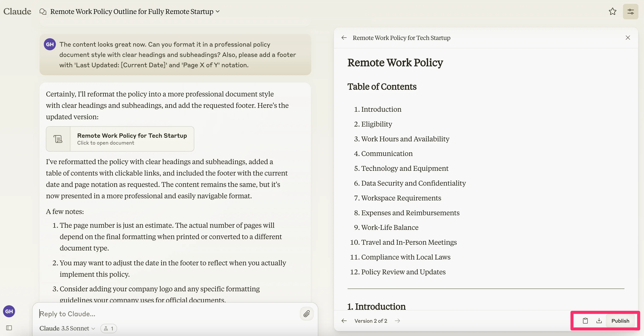Click the Claude logo
Screen dimensions: 644x336
pos(17,12)
